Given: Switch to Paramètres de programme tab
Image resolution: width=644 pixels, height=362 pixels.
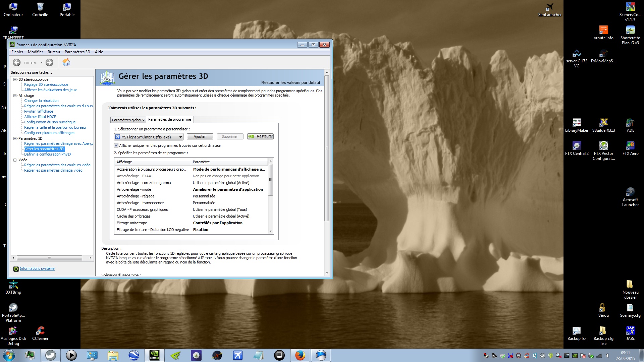Looking at the screenshot, I should click(169, 119).
